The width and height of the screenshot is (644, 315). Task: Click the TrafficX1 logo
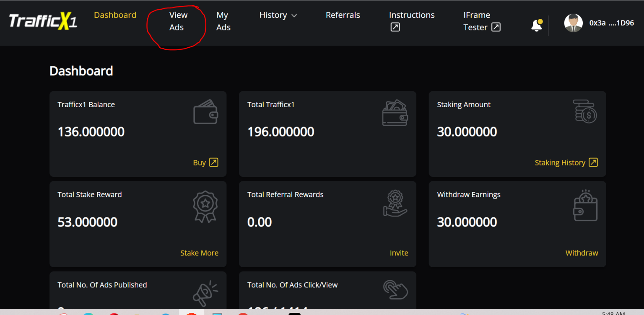[x=43, y=21]
